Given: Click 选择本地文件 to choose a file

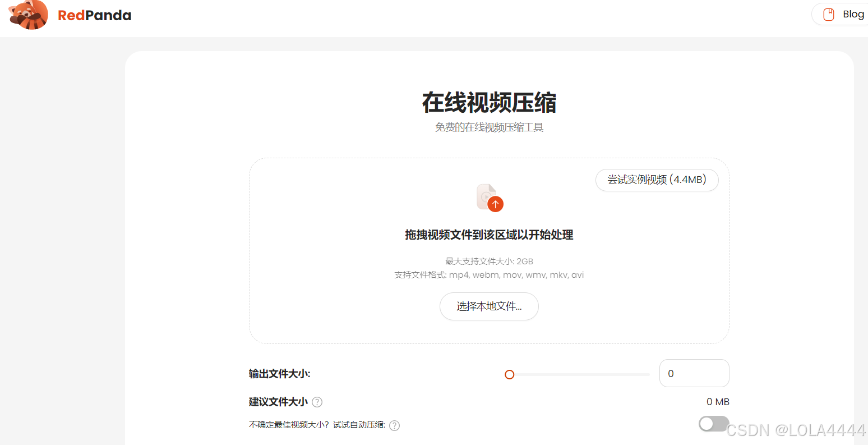Looking at the screenshot, I should [489, 306].
